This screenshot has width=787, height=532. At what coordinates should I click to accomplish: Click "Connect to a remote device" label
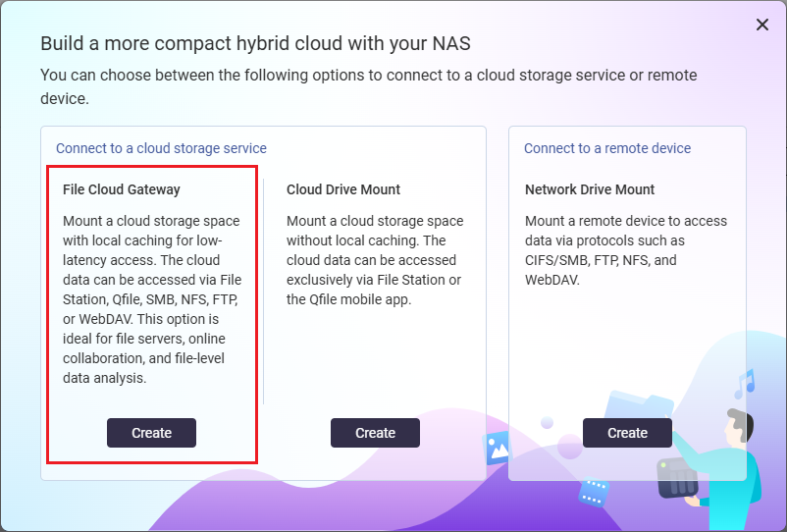(x=607, y=148)
